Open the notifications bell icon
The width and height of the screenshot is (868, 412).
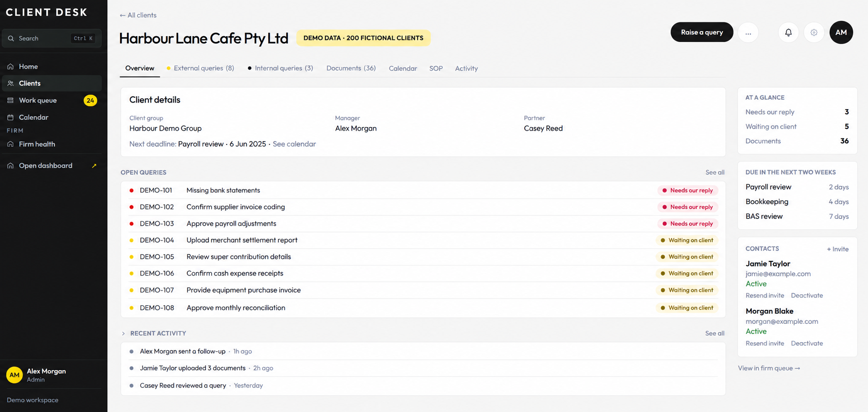pyautogui.click(x=788, y=32)
